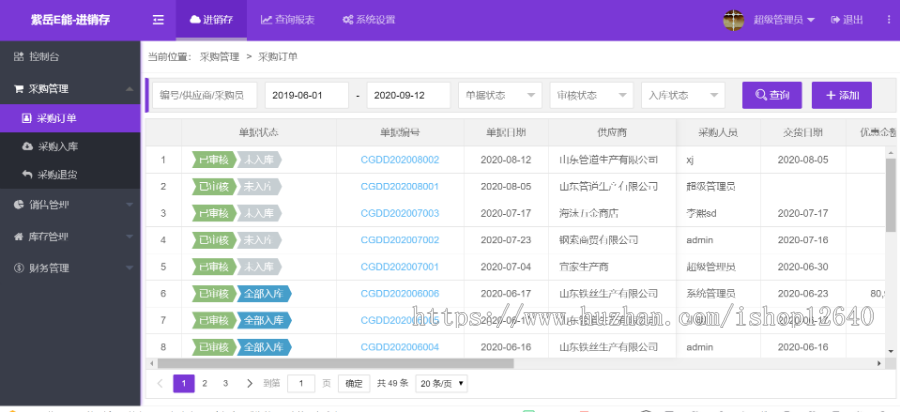
Task: Click the jump-to page number field
Action: [x=301, y=383]
